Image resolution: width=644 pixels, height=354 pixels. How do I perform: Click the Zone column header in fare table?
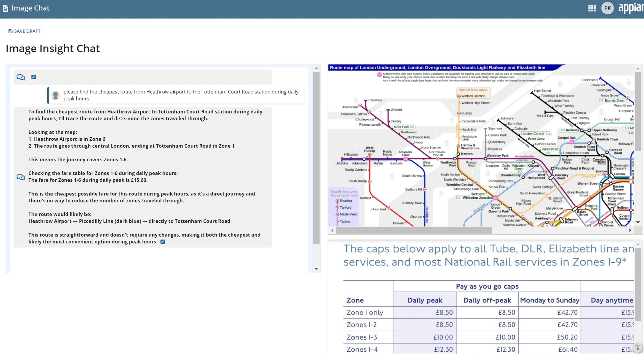click(x=355, y=300)
